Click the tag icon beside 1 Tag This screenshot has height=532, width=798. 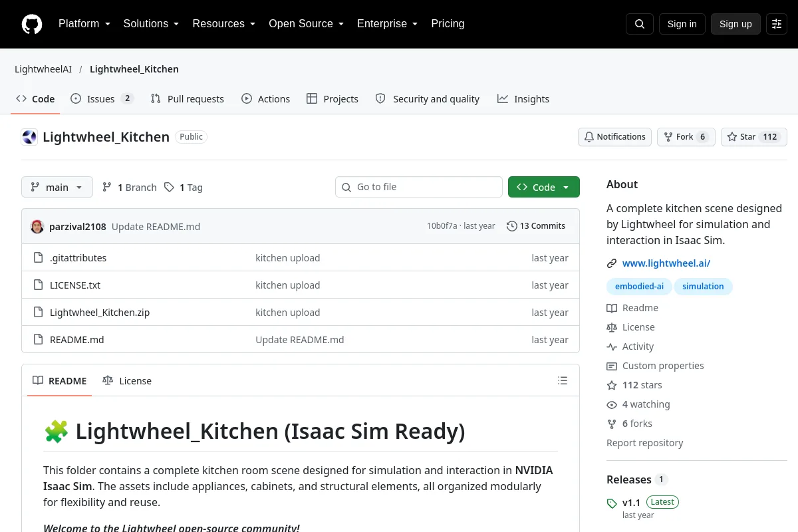[170, 188]
